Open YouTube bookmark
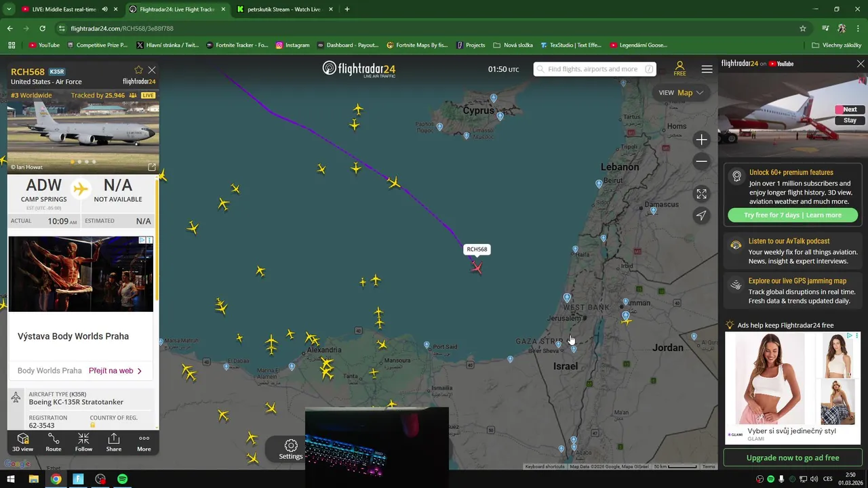The width and height of the screenshot is (868, 488). click(x=44, y=45)
